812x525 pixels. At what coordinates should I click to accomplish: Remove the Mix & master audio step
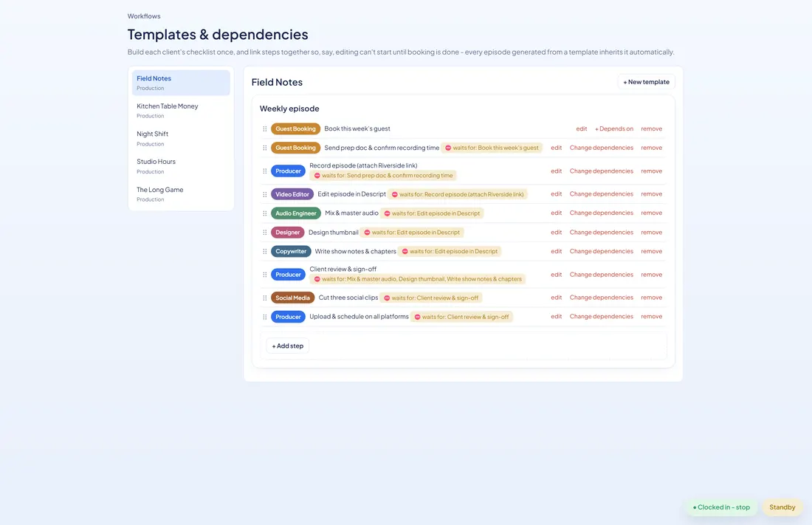[x=652, y=213]
